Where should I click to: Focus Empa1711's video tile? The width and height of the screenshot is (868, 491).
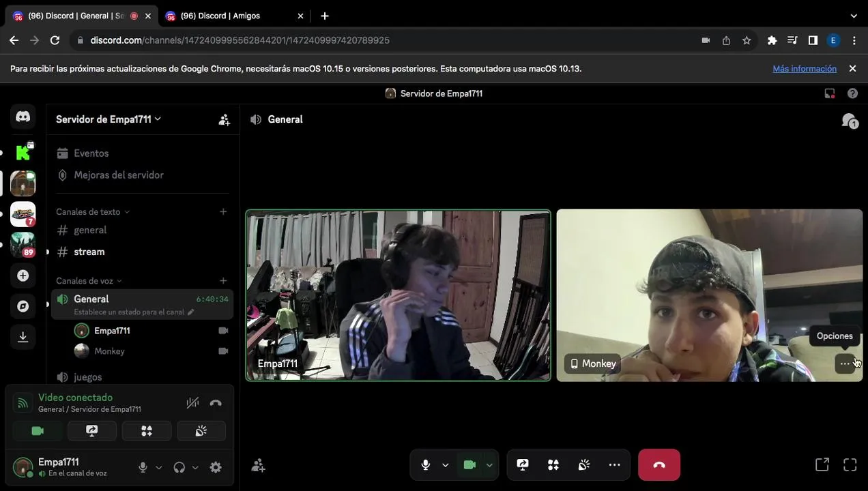click(x=399, y=295)
